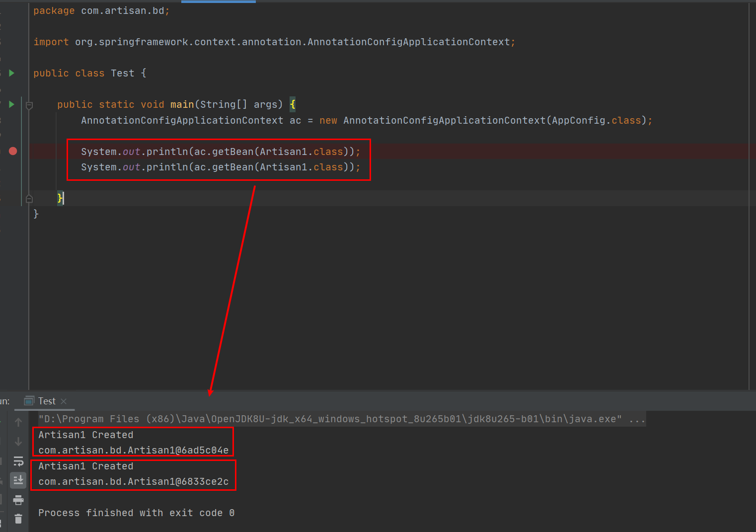Click the first System.out.println getBean line
This screenshot has width=756, height=532.
click(x=221, y=152)
